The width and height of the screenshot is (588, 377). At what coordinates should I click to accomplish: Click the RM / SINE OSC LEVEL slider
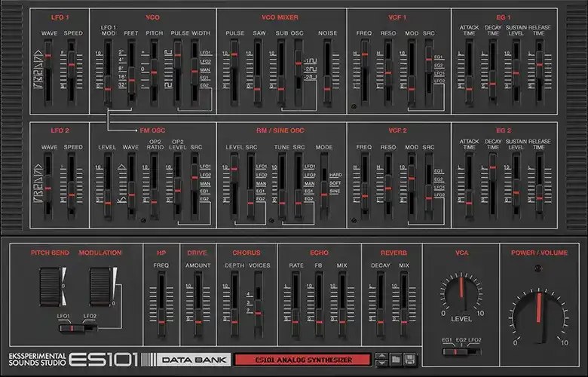tap(234, 186)
